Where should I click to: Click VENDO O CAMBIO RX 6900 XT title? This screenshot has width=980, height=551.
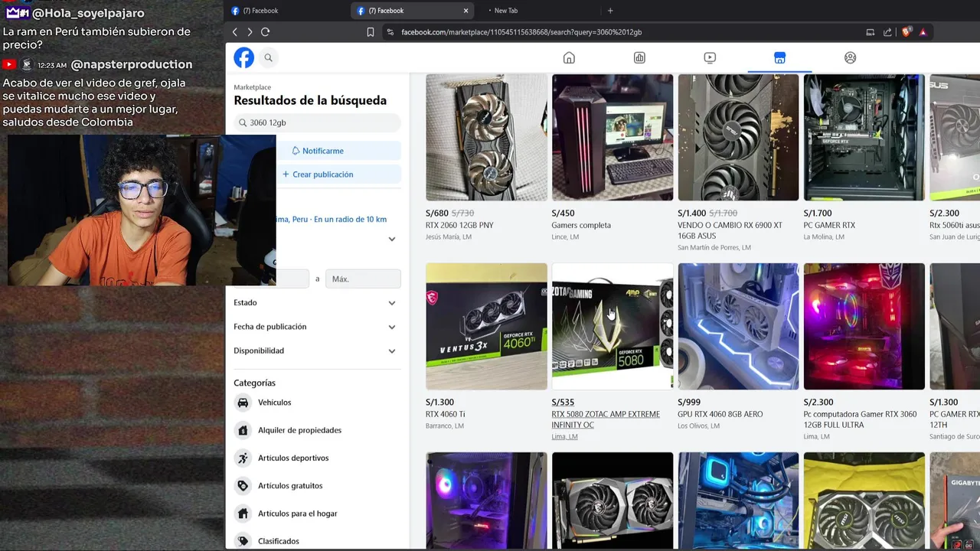[x=730, y=230]
